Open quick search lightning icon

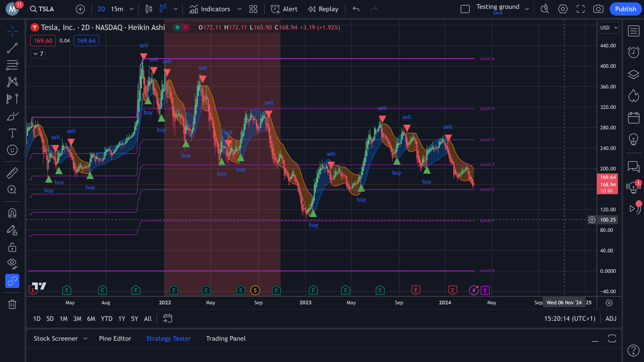[545, 9]
